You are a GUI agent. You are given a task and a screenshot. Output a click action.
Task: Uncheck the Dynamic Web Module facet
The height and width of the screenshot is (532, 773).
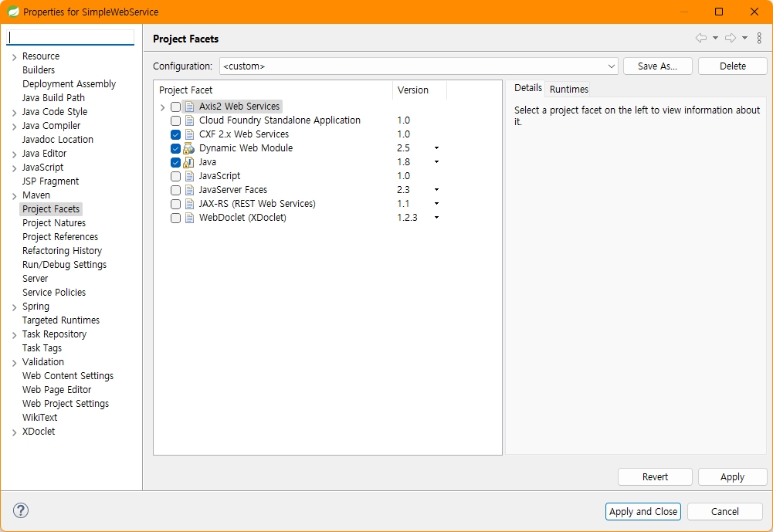tap(175, 148)
